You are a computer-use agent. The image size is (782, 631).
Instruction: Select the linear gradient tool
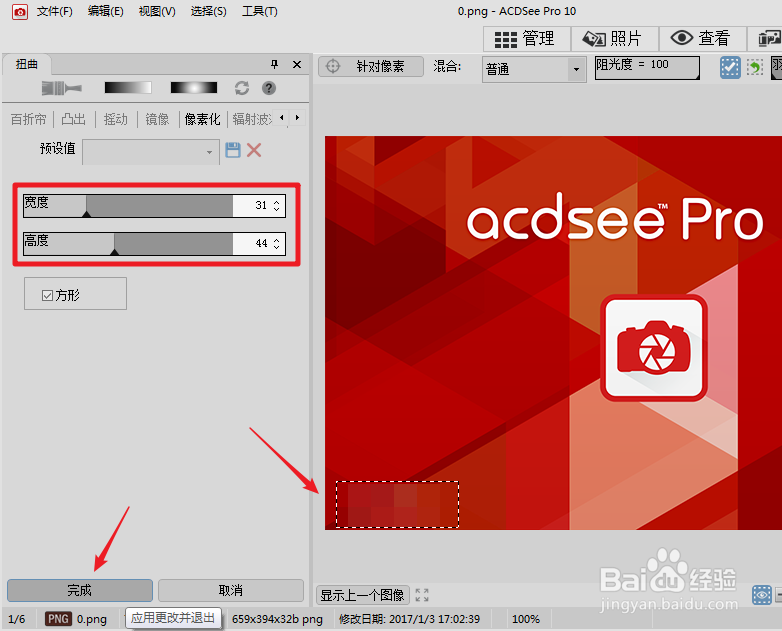128,88
